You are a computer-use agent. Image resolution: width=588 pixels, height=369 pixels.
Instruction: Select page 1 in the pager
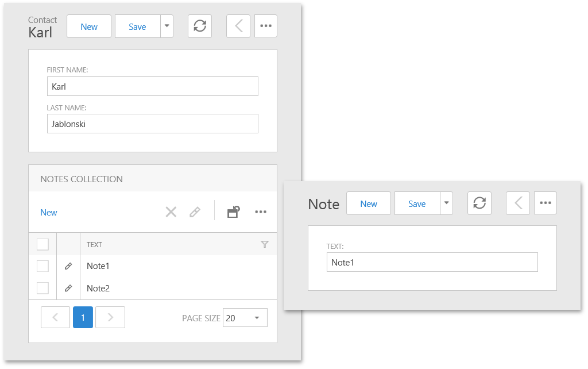coord(83,317)
